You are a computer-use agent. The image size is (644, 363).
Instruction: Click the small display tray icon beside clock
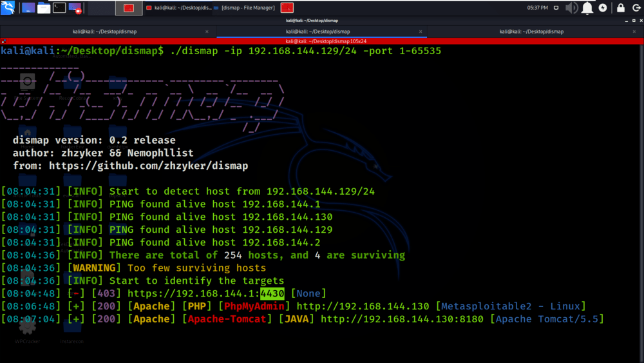tap(556, 8)
